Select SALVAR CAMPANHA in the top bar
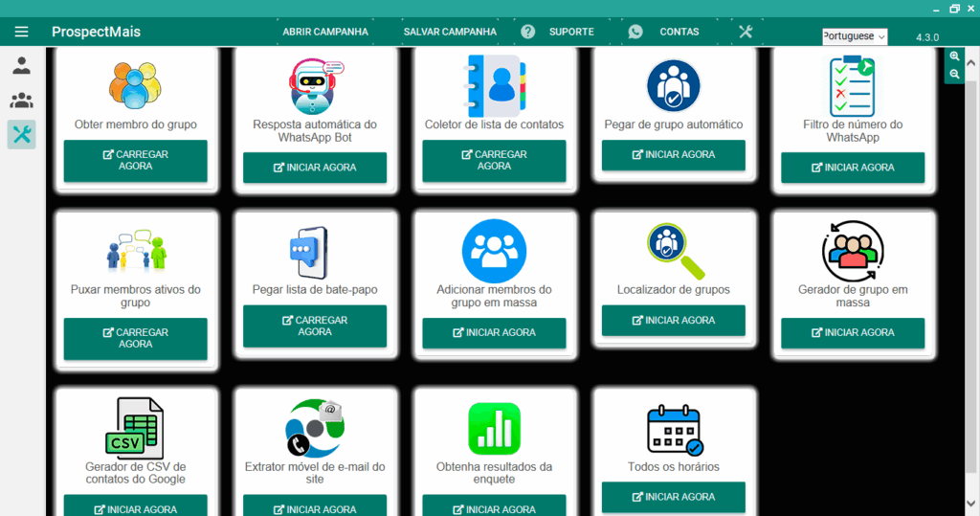 [x=450, y=32]
